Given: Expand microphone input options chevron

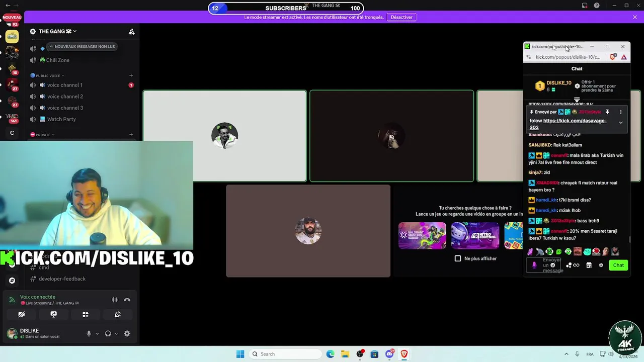Looking at the screenshot, I should pyautogui.click(x=97, y=334).
